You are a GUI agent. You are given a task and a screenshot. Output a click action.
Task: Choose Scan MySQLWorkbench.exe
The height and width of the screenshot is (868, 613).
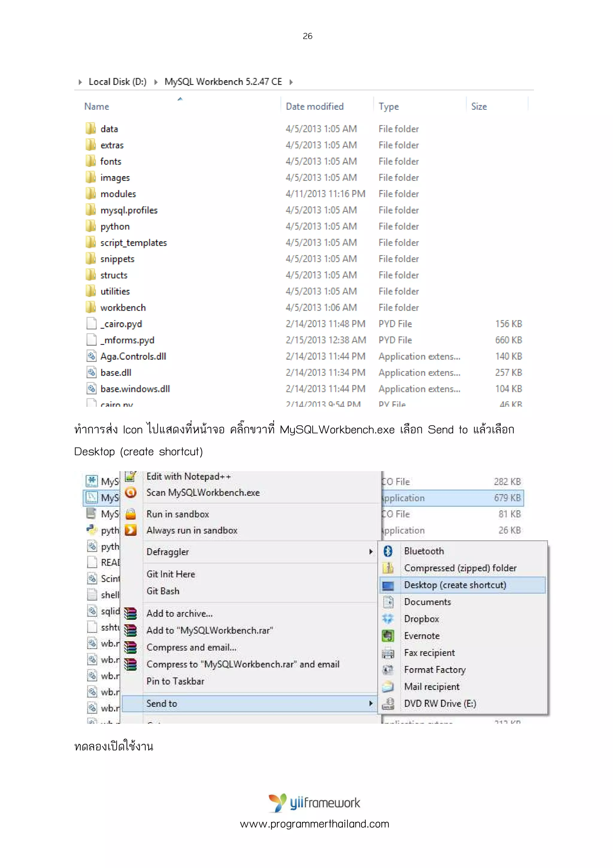coord(203,493)
